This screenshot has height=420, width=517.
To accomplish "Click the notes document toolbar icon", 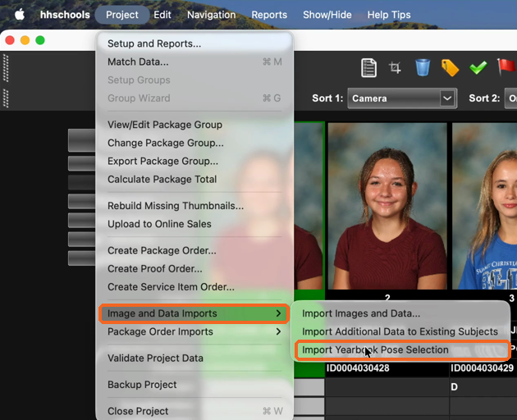I will tap(368, 68).
